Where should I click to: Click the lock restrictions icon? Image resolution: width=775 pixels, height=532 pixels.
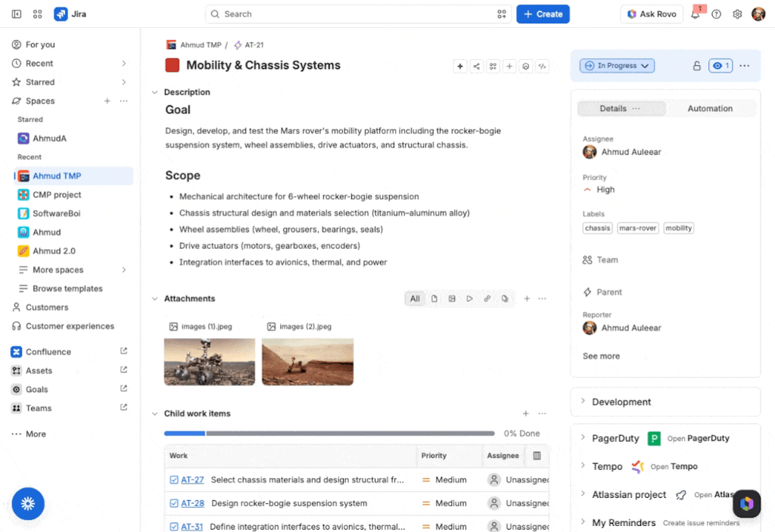click(x=696, y=66)
